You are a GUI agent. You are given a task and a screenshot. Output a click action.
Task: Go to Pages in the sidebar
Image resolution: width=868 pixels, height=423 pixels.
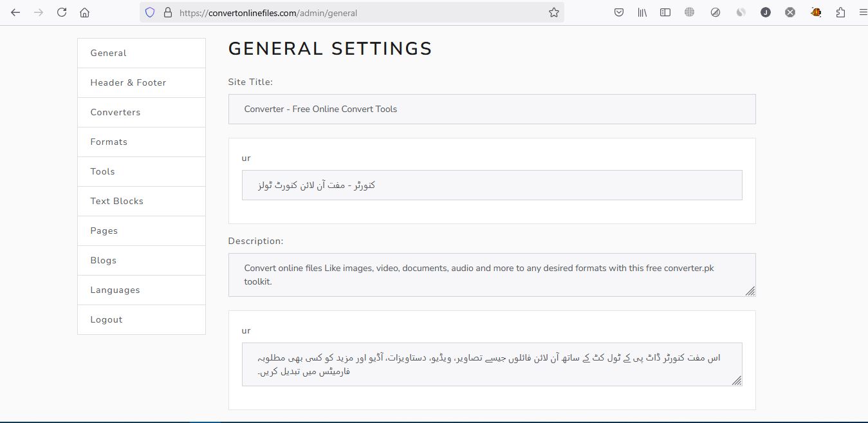click(x=142, y=231)
